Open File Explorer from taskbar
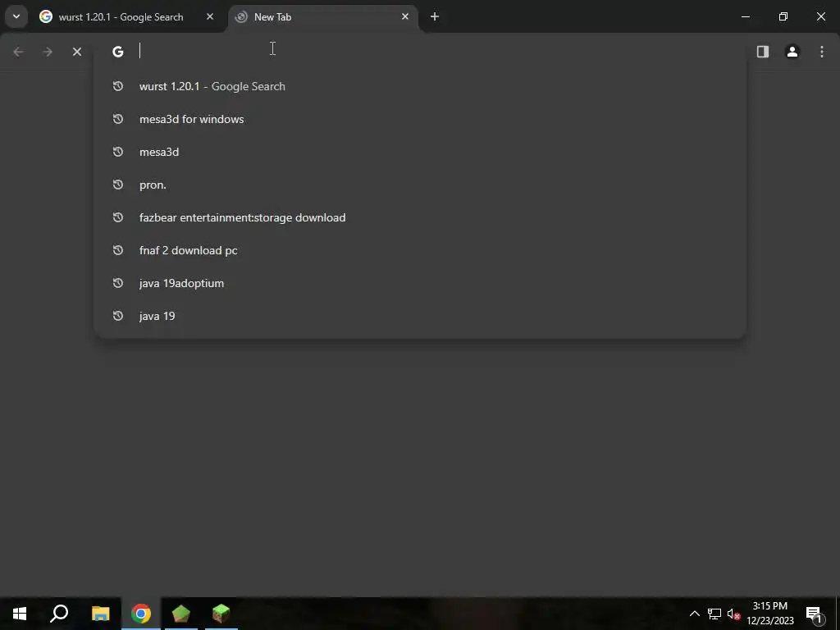Image resolution: width=840 pixels, height=630 pixels. 100,614
